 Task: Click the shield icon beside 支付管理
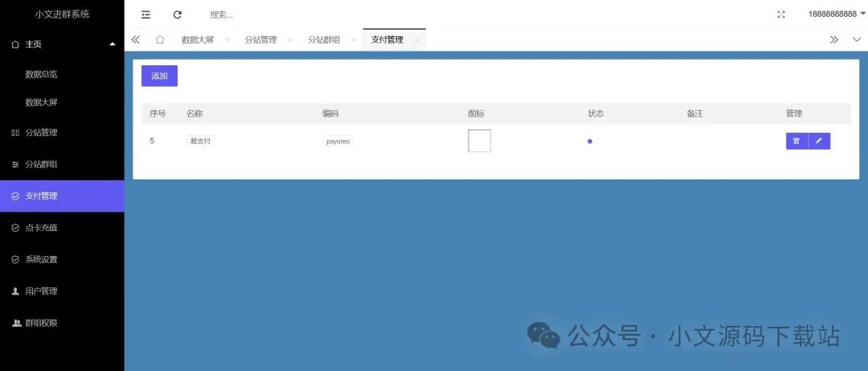(15, 196)
